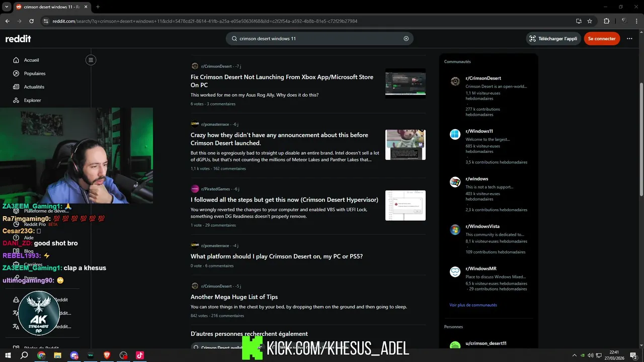
Task: Click r/CrimsonDesert above the Xbox fix post
Action: [216, 66]
